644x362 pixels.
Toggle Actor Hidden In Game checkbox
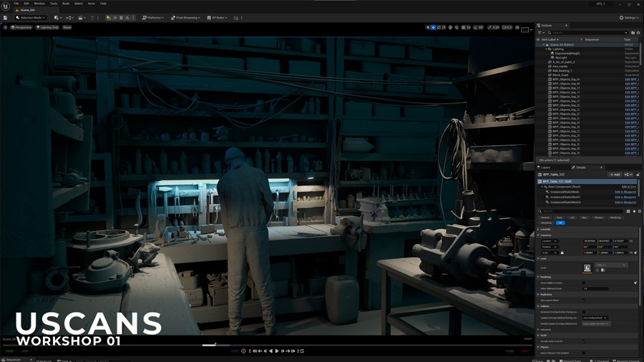584,283
